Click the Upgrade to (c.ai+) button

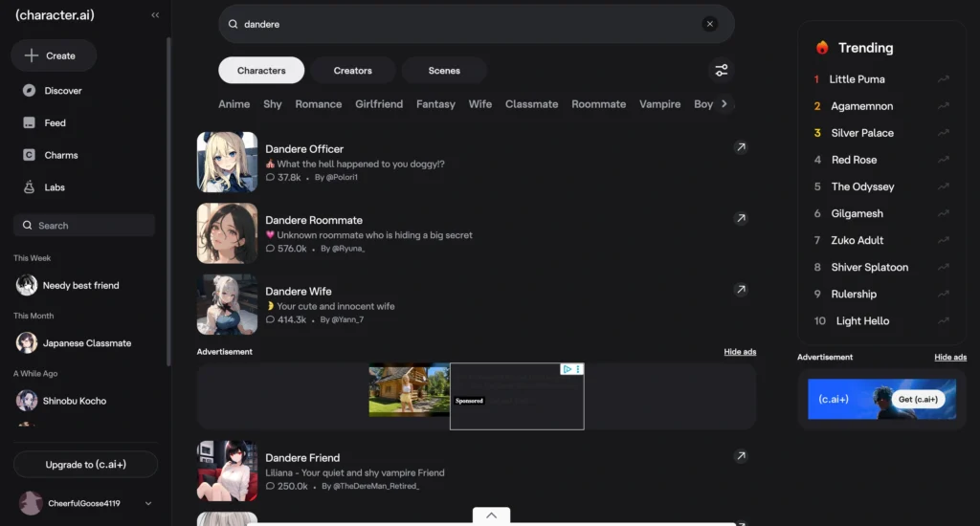point(85,464)
